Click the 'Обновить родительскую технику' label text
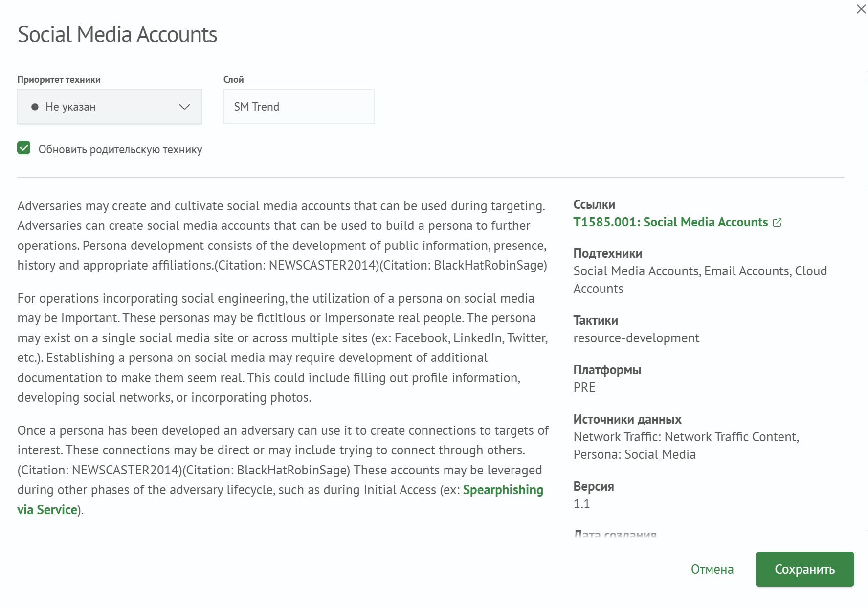The width and height of the screenshot is (868, 607). (x=120, y=150)
